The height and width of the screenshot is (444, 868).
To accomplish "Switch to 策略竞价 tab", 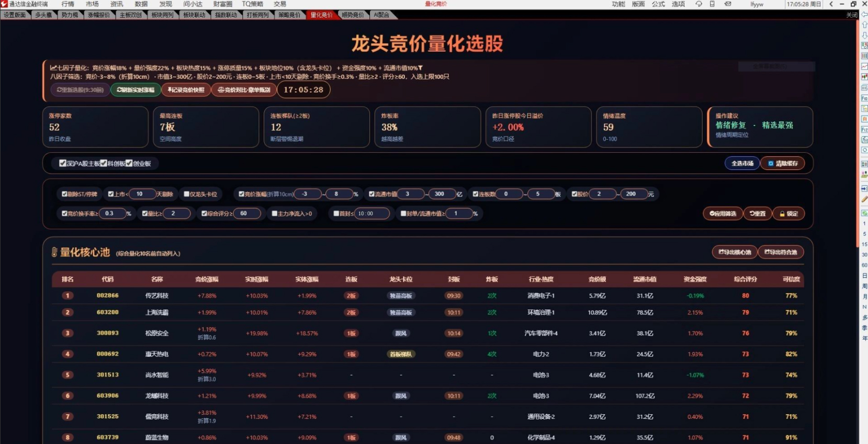I will click(289, 15).
